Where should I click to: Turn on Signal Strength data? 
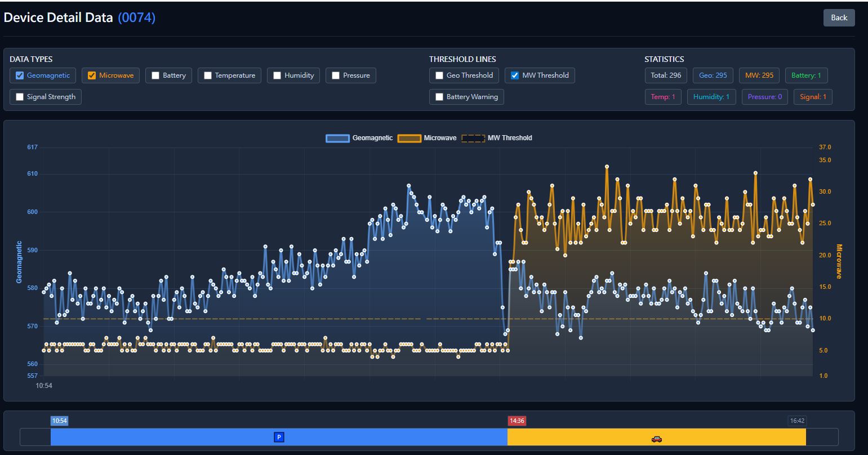coord(20,97)
